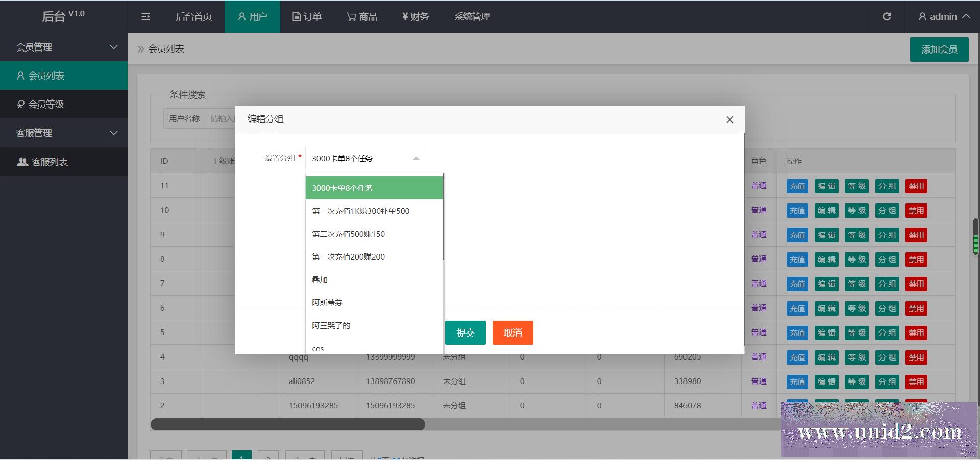Click the 订单 icon in the navbar
Image resolution: width=980 pixels, height=460 pixels.
point(307,16)
